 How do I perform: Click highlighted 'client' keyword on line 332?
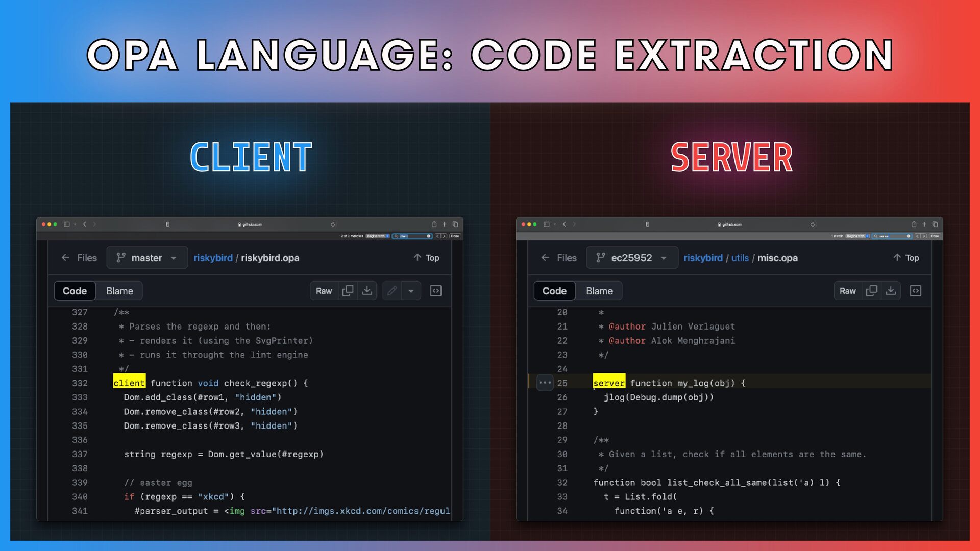tap(129, 383)
